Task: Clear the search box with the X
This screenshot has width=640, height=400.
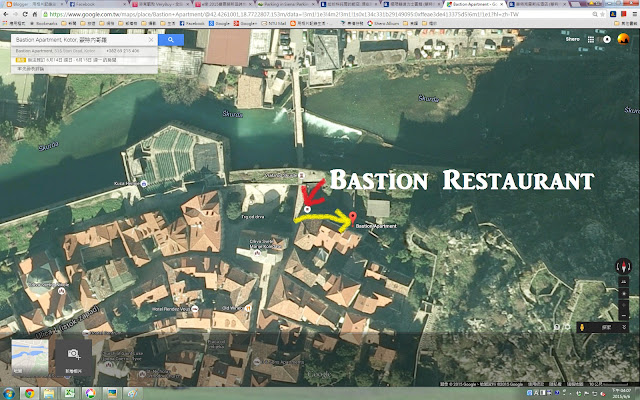Action: (151, 40)
